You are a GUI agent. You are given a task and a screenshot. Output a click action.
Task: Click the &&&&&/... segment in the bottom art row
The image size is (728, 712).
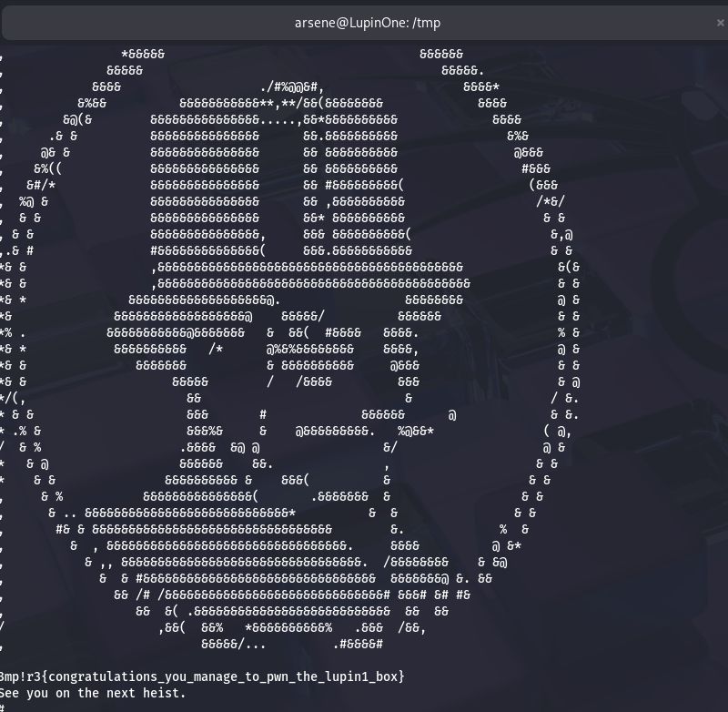[234, 644]
